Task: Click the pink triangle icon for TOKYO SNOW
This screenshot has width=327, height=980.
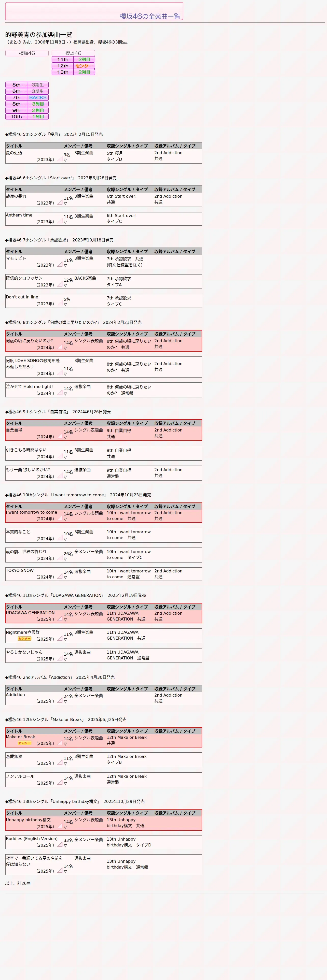Action: tap(60, 576)
